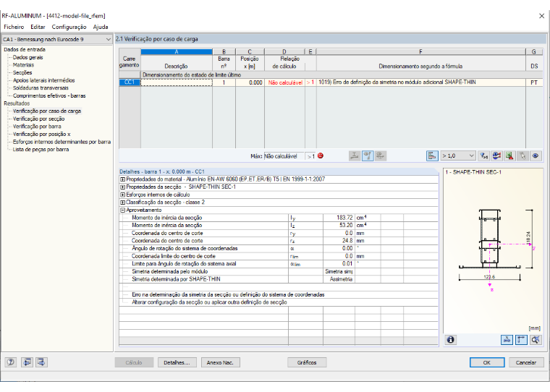
Task: Go to previous module window icon
Action: pos(27,362)
